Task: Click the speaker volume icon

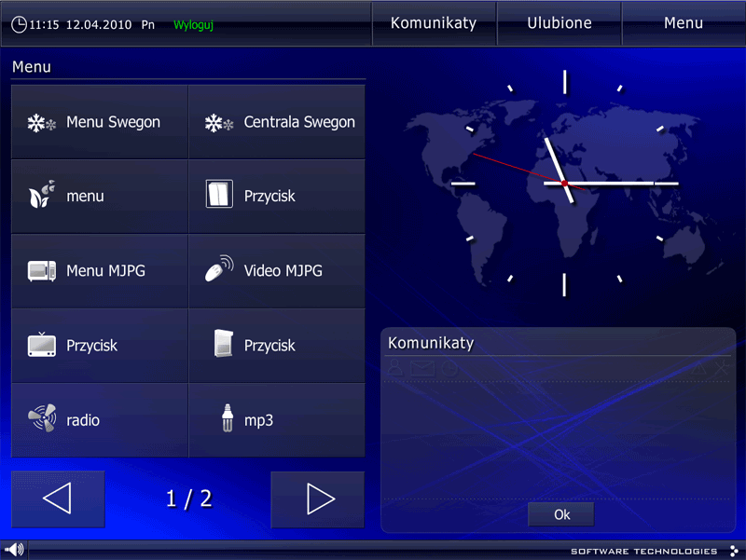Action: click(15, 550)
